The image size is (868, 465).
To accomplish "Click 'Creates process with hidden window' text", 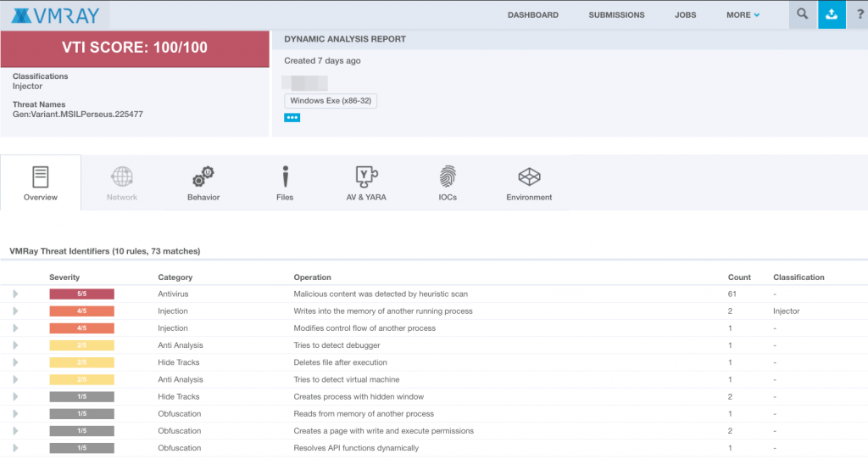I will [359, 397].
